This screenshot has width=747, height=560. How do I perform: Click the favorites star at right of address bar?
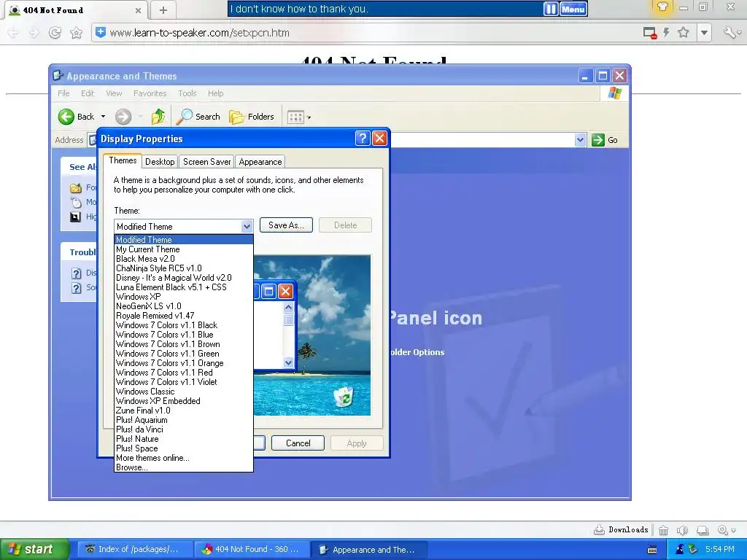click(683, 32)
